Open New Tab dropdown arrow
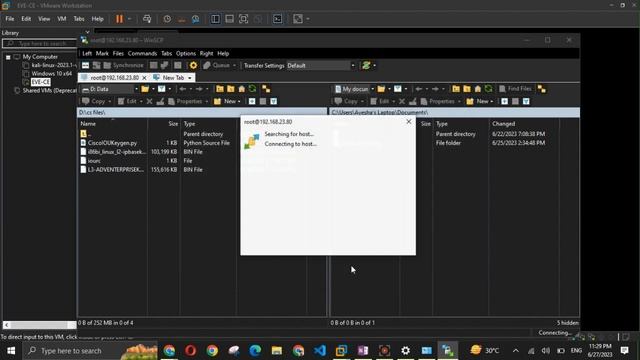The image size is (640, 360). coord(190,78)
